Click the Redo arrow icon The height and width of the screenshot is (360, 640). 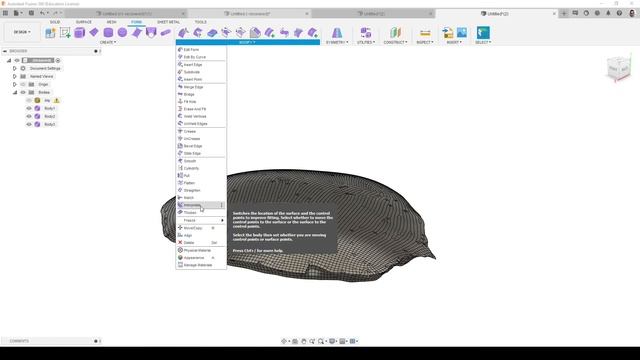tap(56, 13)
